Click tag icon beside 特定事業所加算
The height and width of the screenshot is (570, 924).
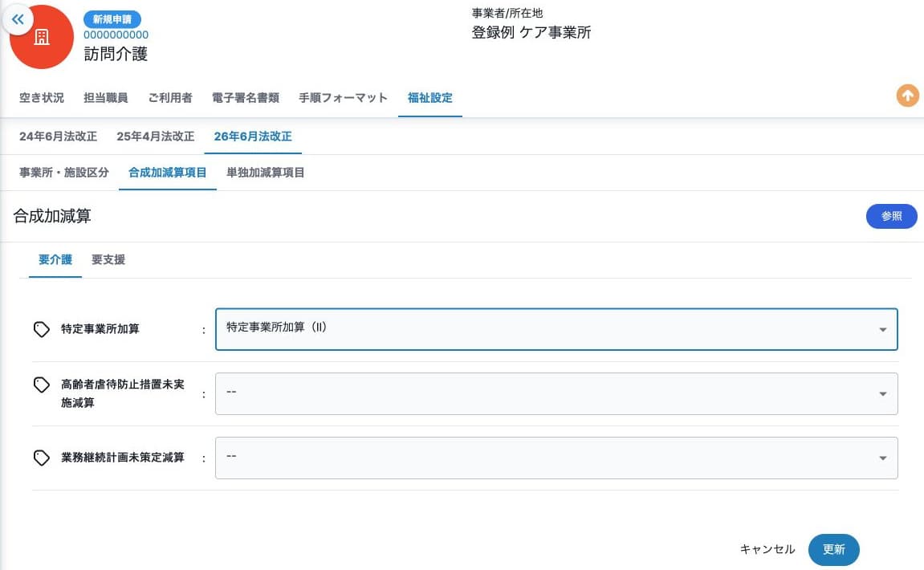pos(41,329)
